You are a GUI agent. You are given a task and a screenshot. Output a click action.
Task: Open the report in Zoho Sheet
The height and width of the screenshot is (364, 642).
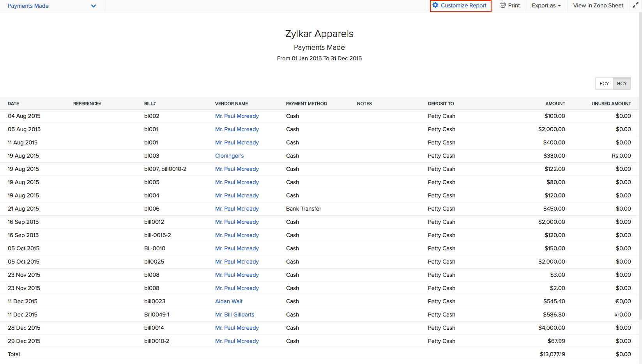[598, 5]
